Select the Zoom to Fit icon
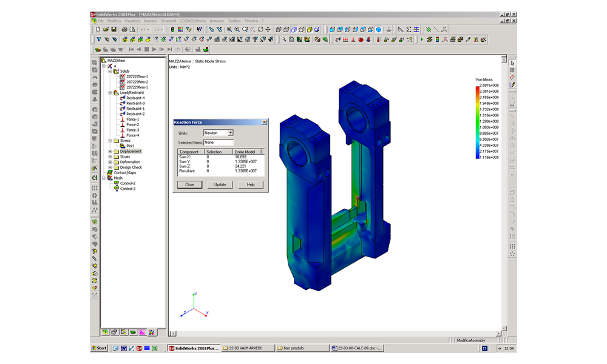607x364 pixels. point(229,29)
